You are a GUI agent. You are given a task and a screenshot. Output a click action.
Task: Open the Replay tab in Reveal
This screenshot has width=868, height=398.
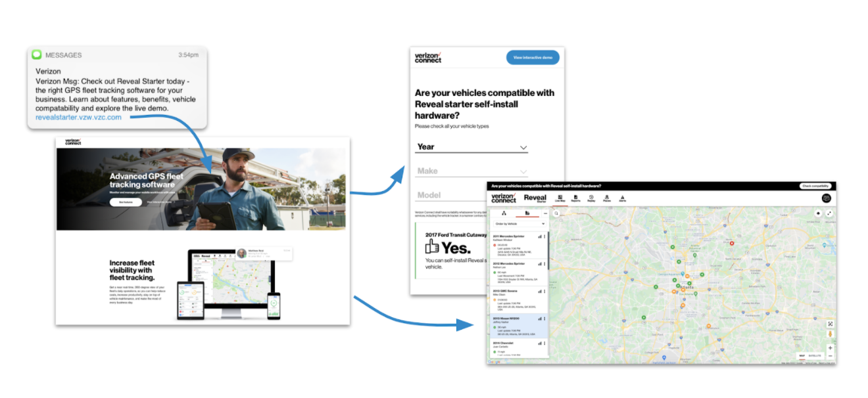(591, 198)
